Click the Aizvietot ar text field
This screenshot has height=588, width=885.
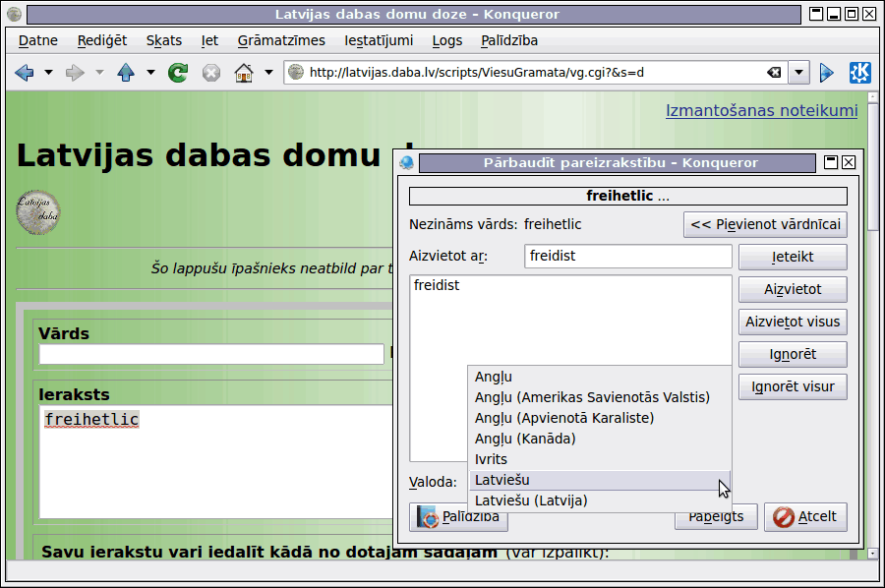coord(627,257)
